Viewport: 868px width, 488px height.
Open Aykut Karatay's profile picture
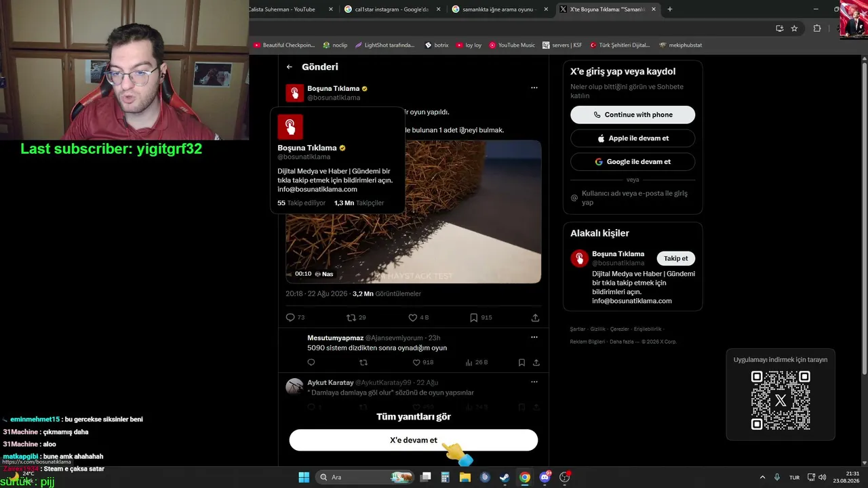[x=294, y=386]
